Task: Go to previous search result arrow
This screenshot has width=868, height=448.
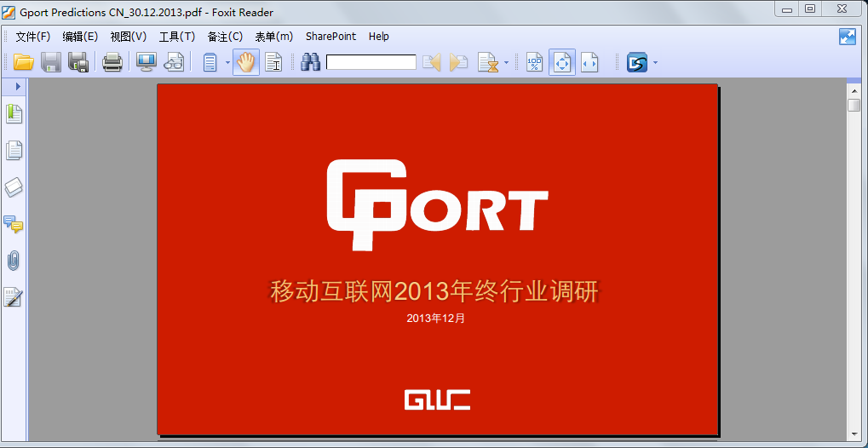Action: pyautogui.click(x=431, y=62)
